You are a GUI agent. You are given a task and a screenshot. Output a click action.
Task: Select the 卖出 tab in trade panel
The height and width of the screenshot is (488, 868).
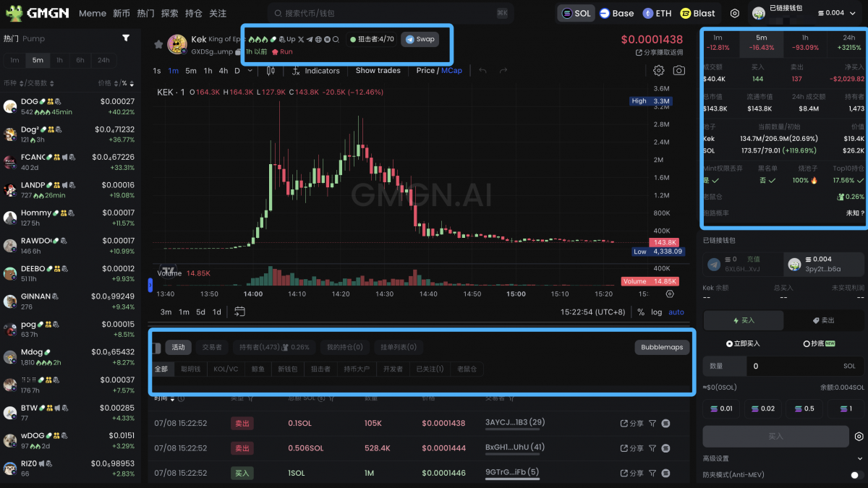[x=824, y=320]
